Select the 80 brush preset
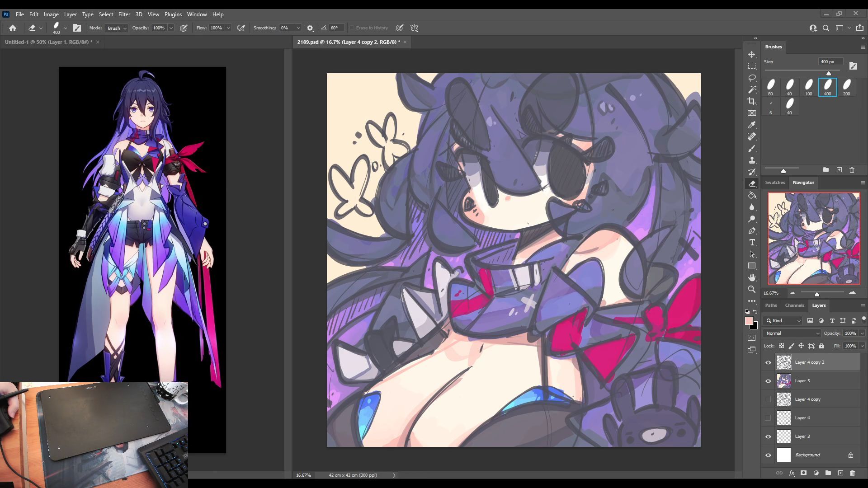The image size is (868, 488). (771, 87)
